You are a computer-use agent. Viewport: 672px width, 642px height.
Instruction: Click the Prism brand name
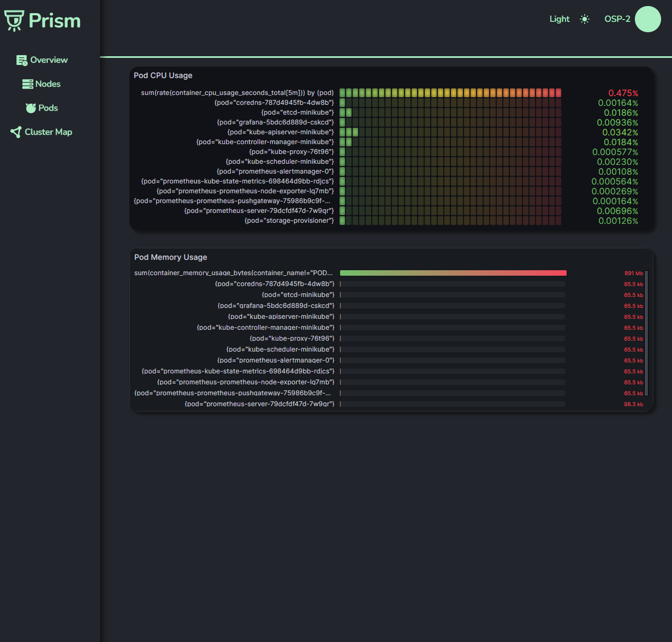point(55,21)
